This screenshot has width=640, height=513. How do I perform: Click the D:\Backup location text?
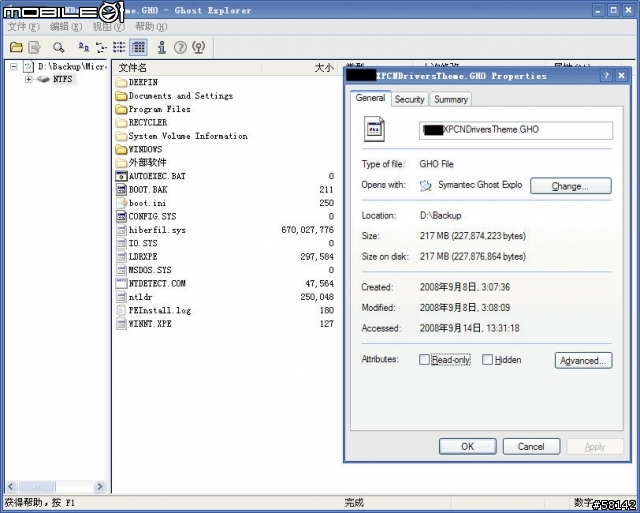point(440,215)
